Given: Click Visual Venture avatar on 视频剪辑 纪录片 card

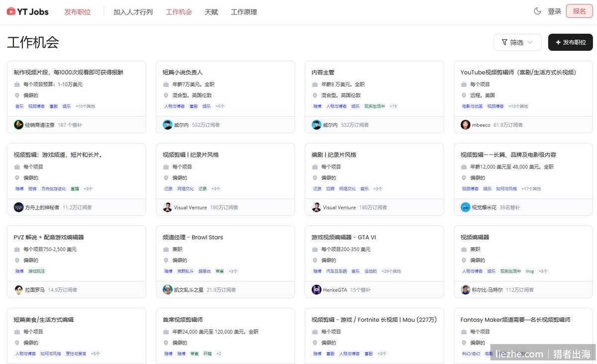Looking at the screenshot, I should (168, 207).
